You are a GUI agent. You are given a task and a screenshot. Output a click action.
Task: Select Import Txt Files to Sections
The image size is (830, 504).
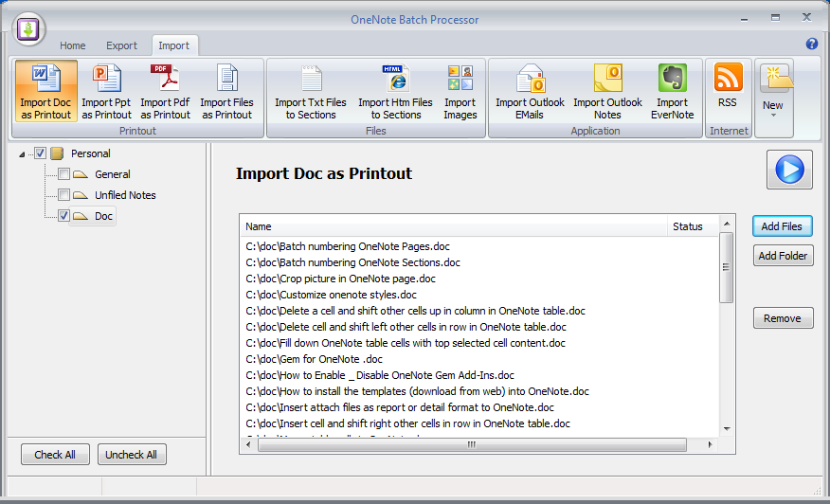311,91
